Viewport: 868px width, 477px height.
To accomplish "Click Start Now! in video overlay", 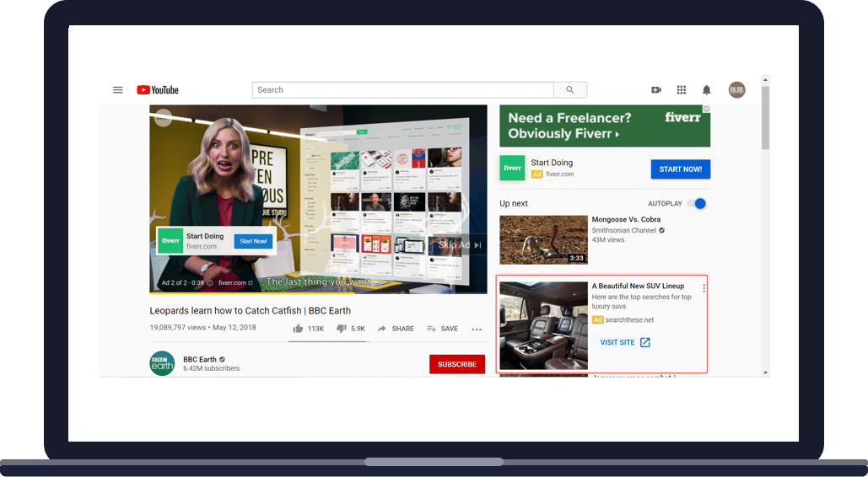I will click(253, 241).
